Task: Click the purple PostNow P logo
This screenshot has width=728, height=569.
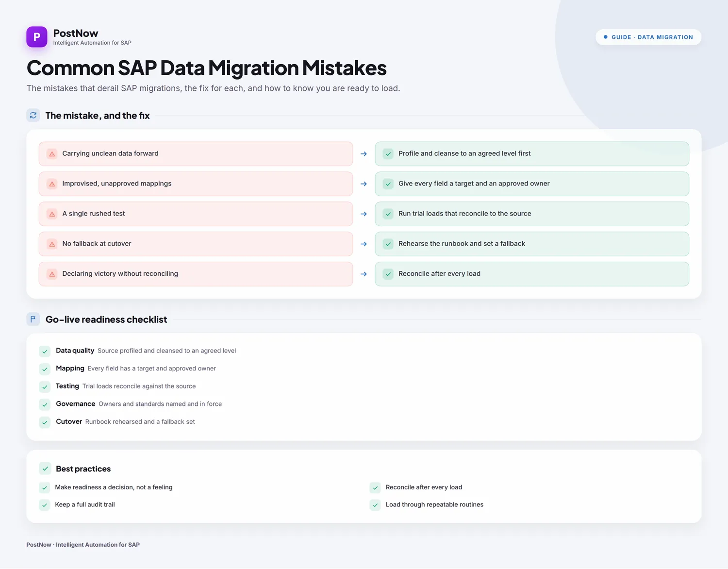Action: 37,37
